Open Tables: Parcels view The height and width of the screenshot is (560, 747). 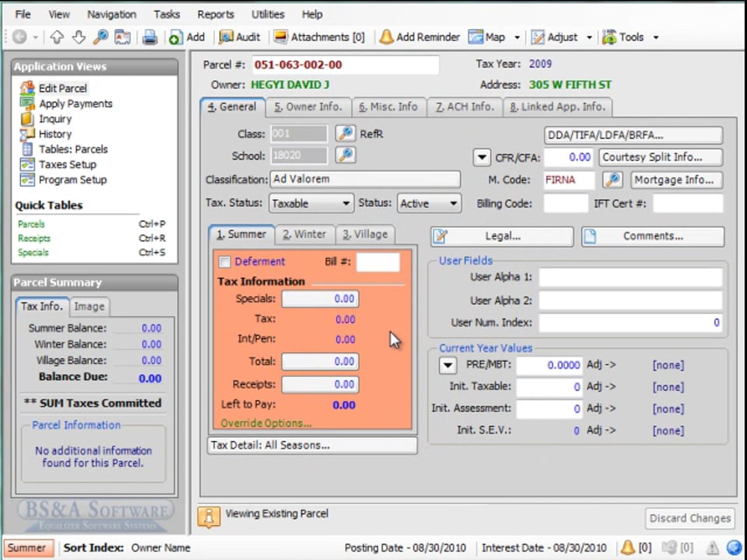click(64, 149)
